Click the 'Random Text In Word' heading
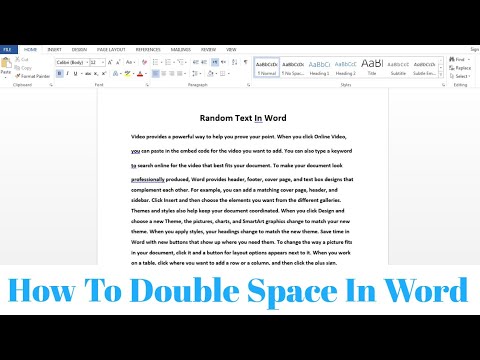Image resolution: width=480 pixels, height=360 pixels. click(x=243, y=118)
